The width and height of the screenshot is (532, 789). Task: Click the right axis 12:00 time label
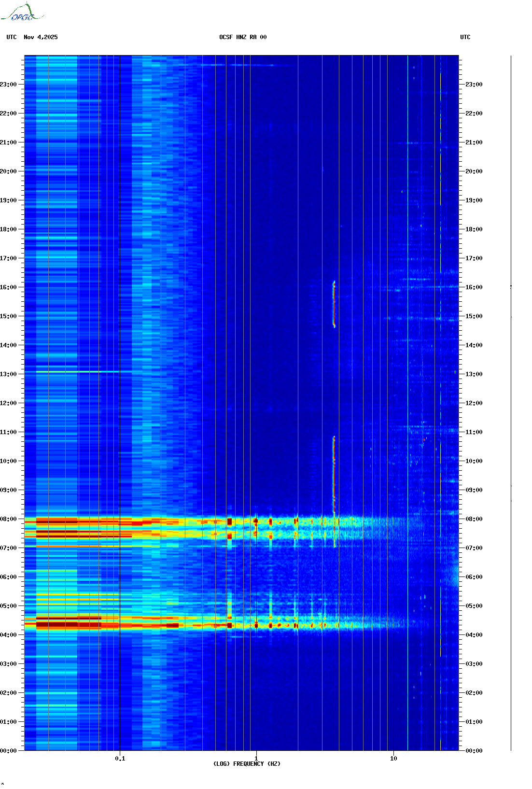tap(474, 403)
